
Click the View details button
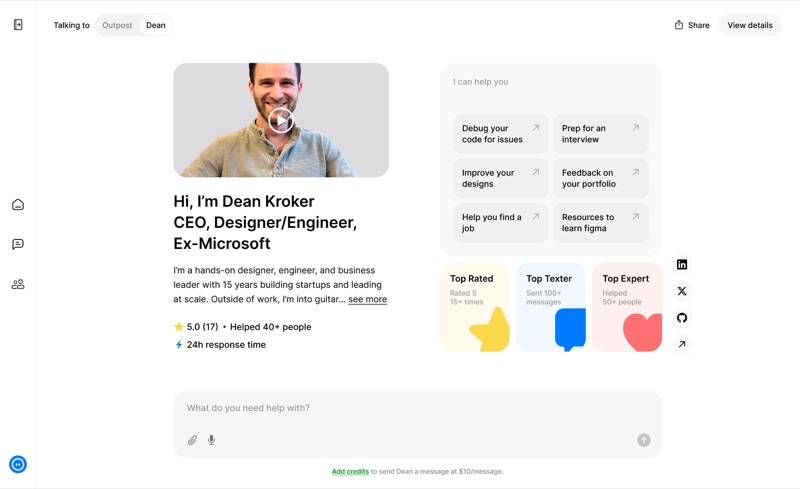click(x=749, y=25)
